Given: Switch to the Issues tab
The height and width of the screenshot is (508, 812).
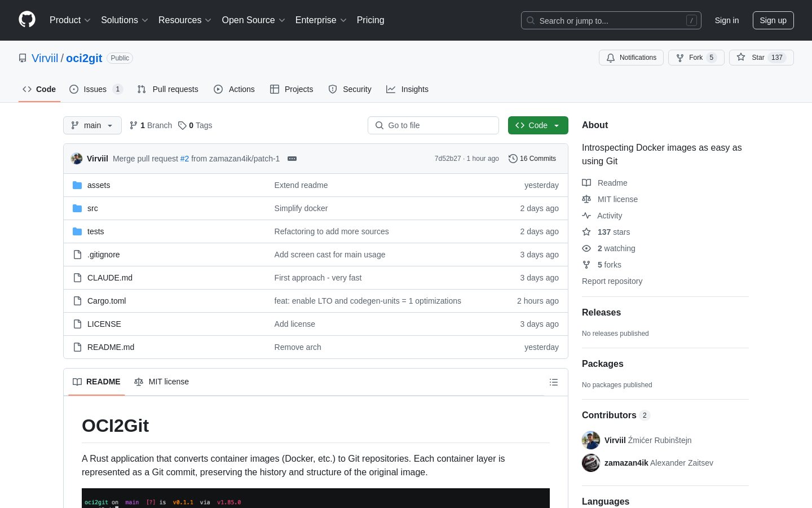Looking at the screenshot, I should [x=96, y=89].
